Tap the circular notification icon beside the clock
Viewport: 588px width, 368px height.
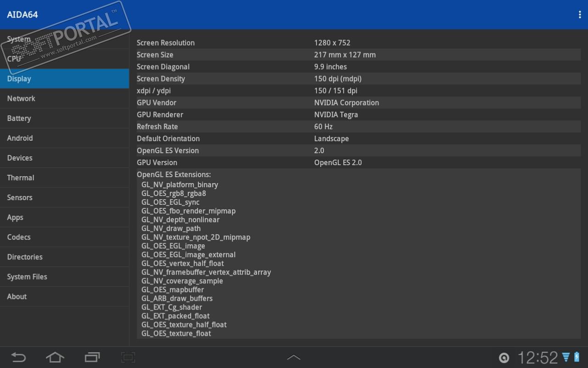pos(504,358)
